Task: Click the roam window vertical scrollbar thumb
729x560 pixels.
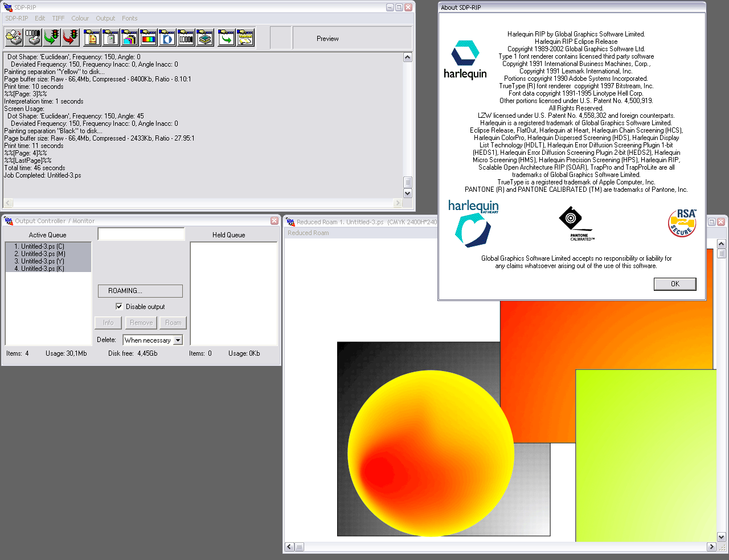Action: [721, 253]
